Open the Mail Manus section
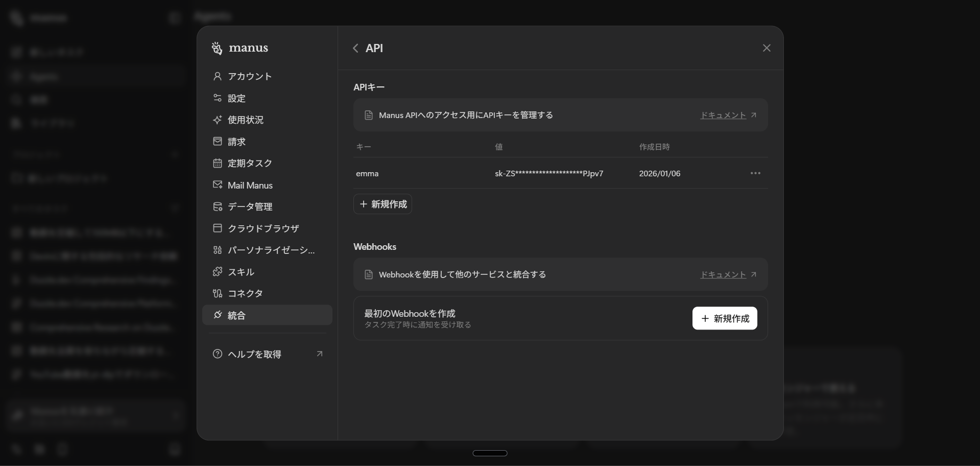Screen dimensions: 980x466 coord(250,185)
